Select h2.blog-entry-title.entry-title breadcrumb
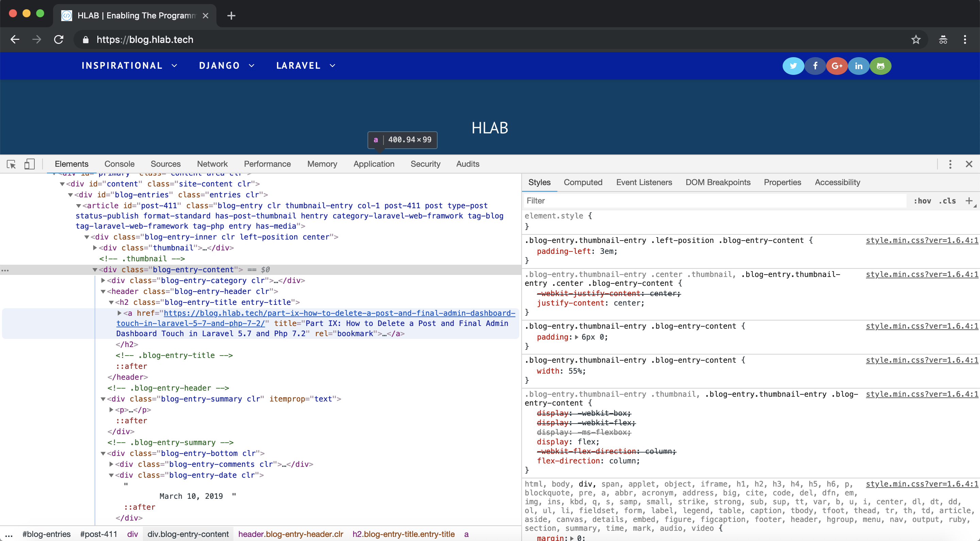 (403, 534)
